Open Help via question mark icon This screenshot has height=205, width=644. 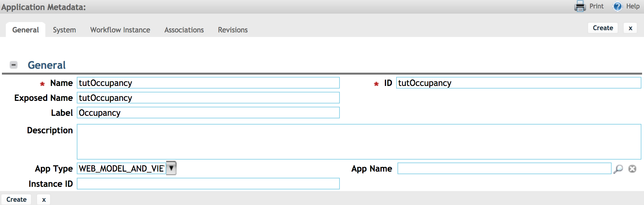(617, 6)
